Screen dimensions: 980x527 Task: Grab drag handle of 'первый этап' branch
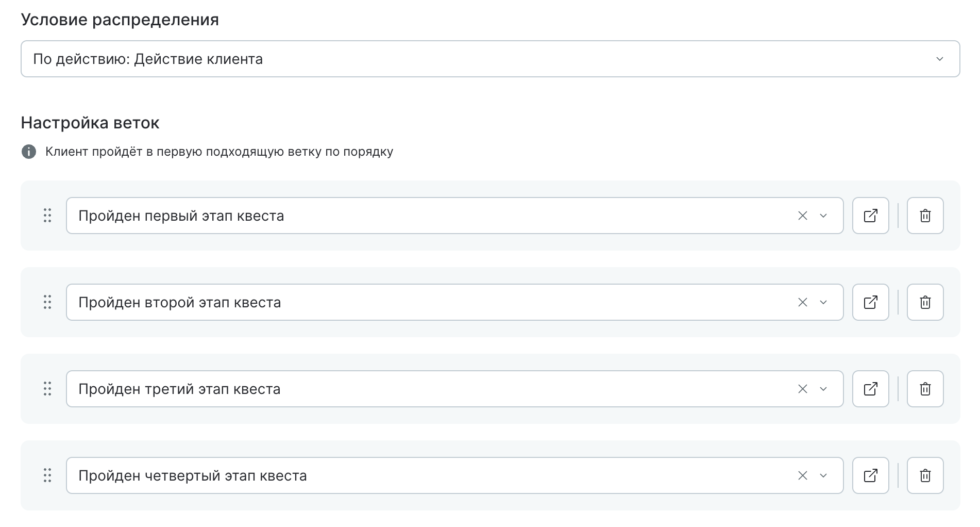(x=47, y=216)
